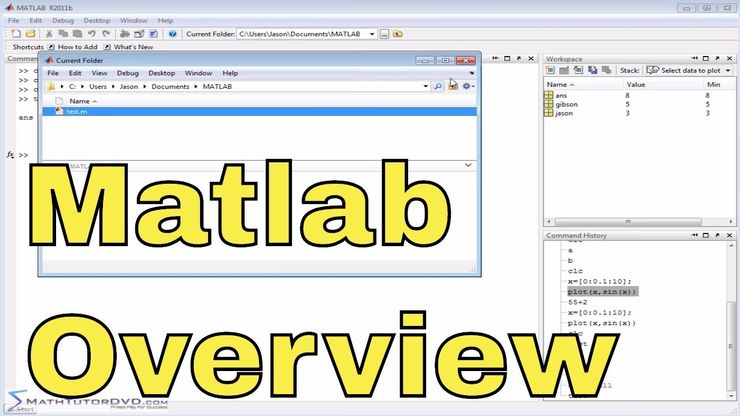Click the Help question mark icon
The width and height of the screenshot is (740, 416).
coord(172,33)
